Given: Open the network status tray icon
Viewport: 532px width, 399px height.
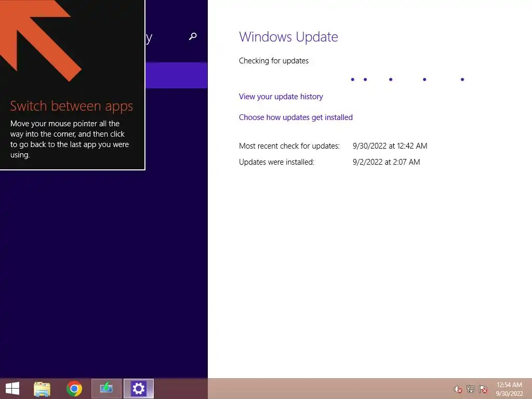Looking at the screenshot, I should pos(471,389).
